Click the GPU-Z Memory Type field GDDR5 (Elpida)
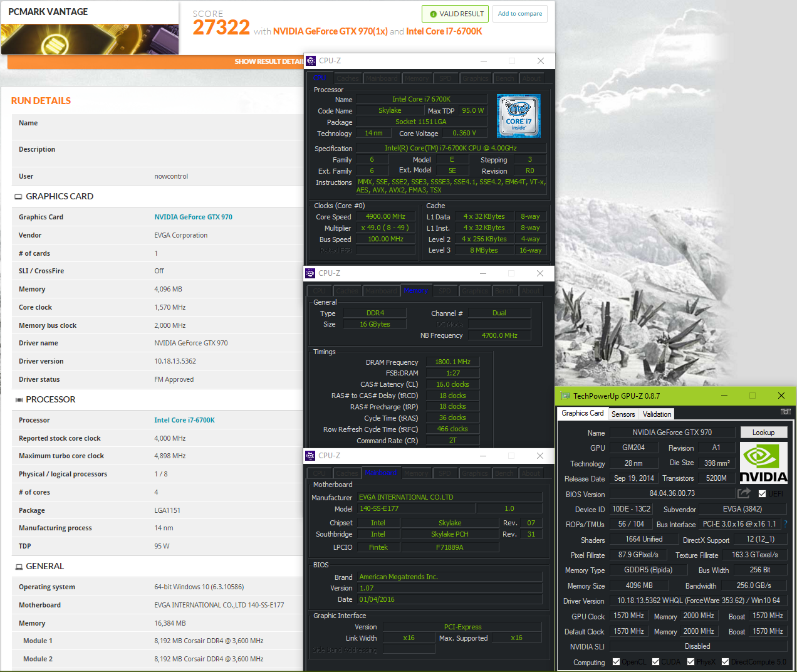Image resolution: width=797 pixels, height=672 pixels. pos(648,570)
